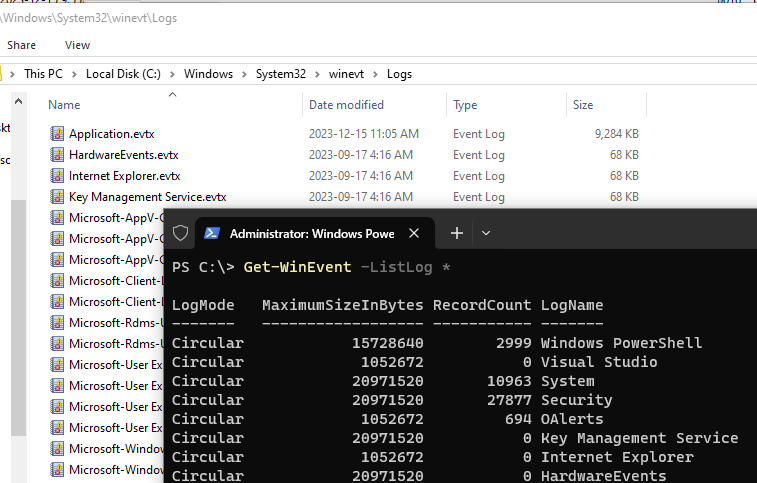This screenshot has height=483, width=757.
Task: Expand chevron after Windows breadcrumb
Action: pyautogui.click(x=244, y=74)
